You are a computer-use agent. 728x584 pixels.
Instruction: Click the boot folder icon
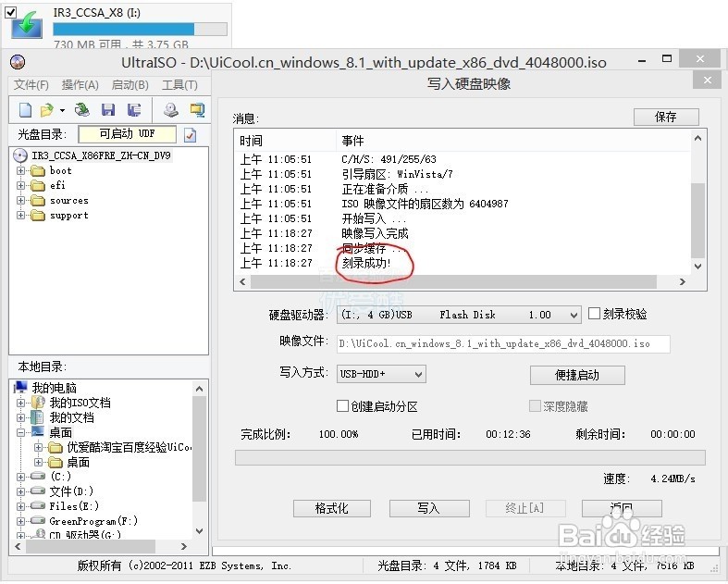[38, 171]
